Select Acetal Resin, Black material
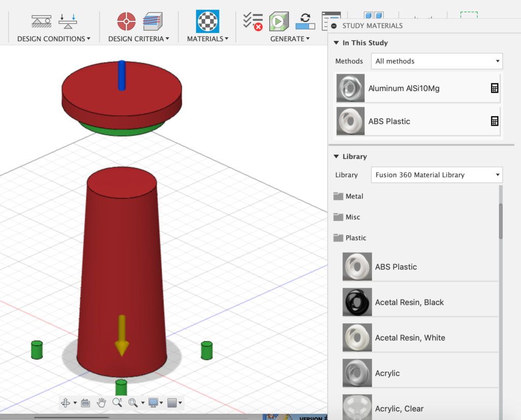The image size is (521, 420). (409, 302)
